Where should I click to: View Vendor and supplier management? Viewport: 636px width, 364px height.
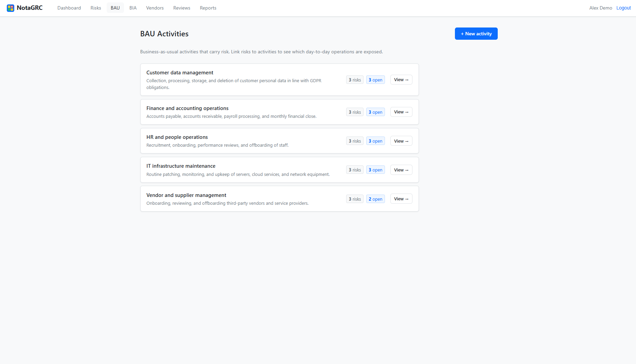tap(401, 199)
